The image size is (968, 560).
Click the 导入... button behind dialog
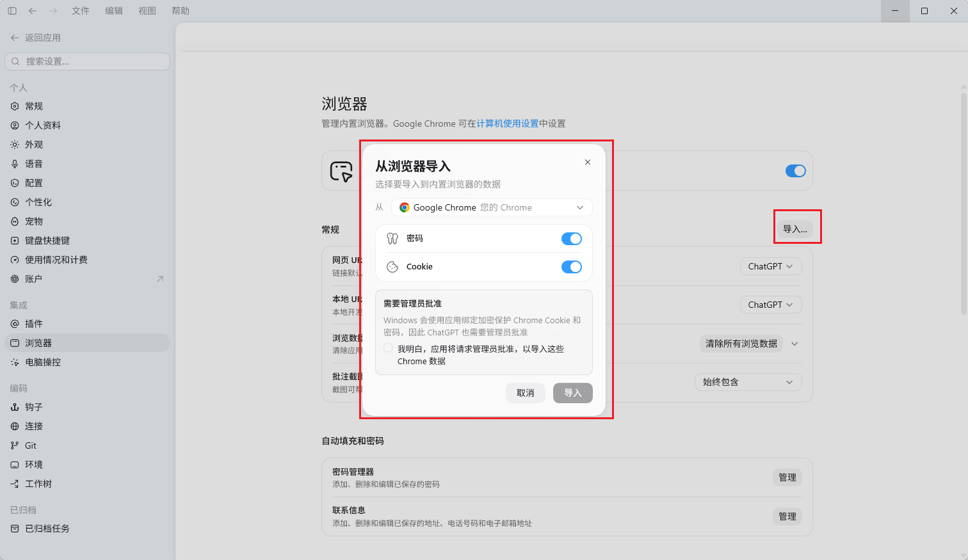(795, 229)
